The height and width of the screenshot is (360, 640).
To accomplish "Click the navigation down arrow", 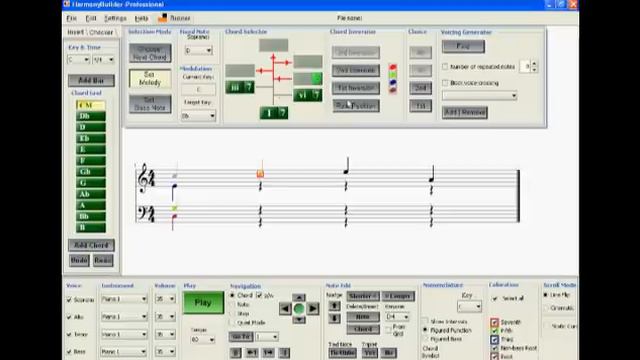I will [x=299, y=320].
